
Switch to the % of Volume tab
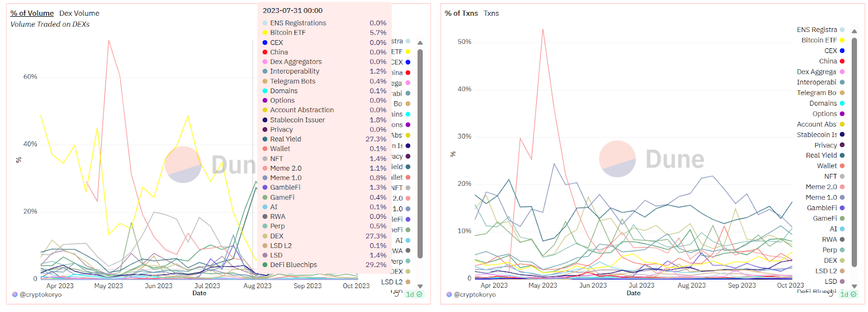pos(32,13)
